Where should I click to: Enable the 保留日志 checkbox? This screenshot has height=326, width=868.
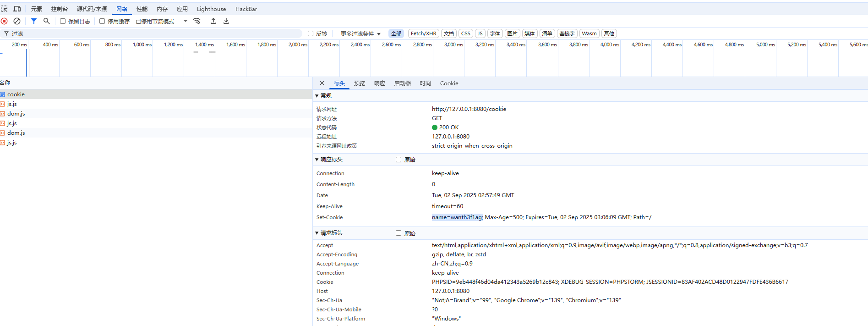click(63, 21)
